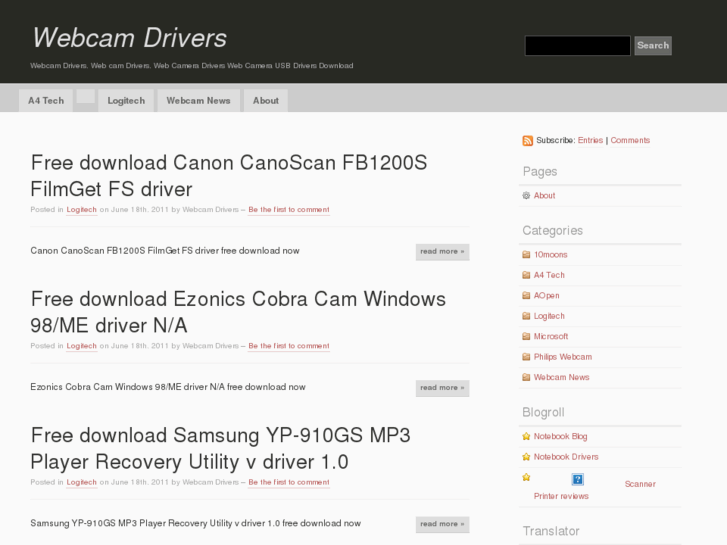727x545 pixels.
Task: Click the Webcam Drivers site title
Action: click(x=129, y=38)
